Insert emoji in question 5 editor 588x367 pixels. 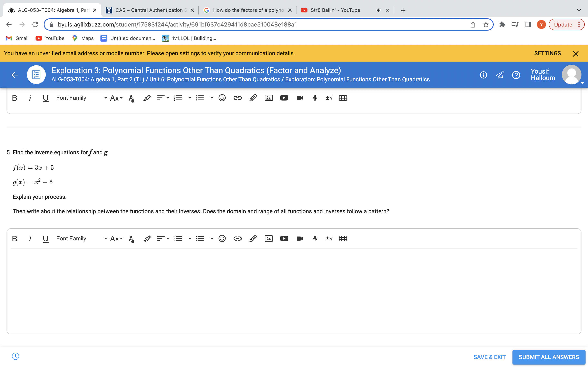pyautogui.click(x=222, y=238)
